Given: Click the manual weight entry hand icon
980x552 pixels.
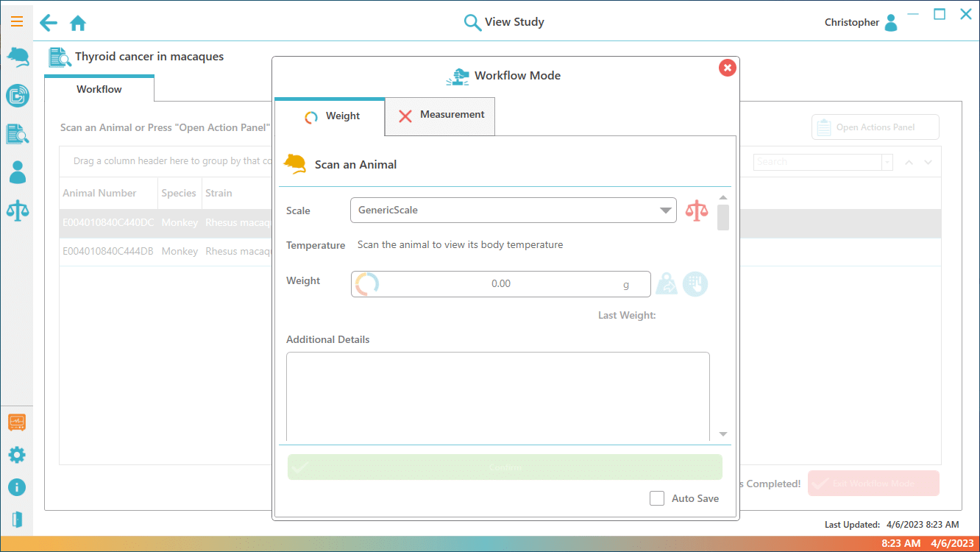Looking at the screenshot, I should click(695, 284).
